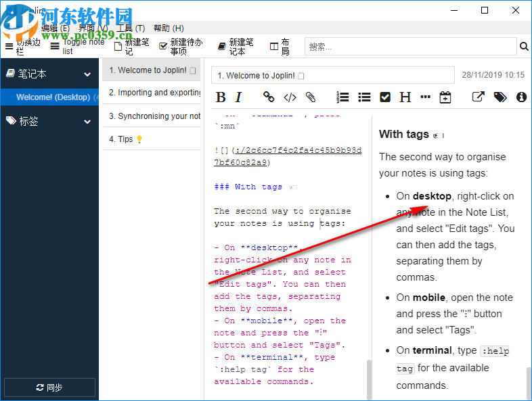Insert a checkbox list item

tap(385, 97)
